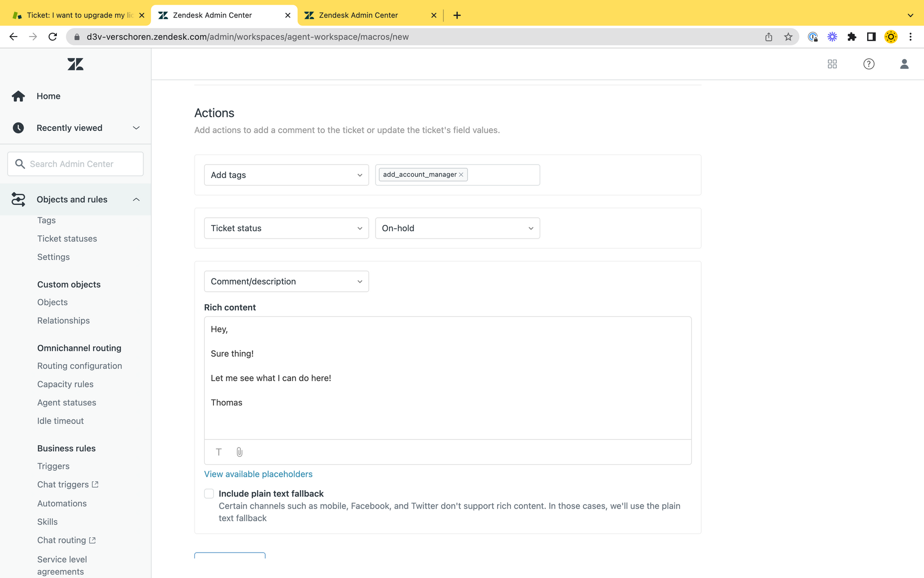
Task: Remove the add_account_manager tag
Action: (x=461, y=175)
